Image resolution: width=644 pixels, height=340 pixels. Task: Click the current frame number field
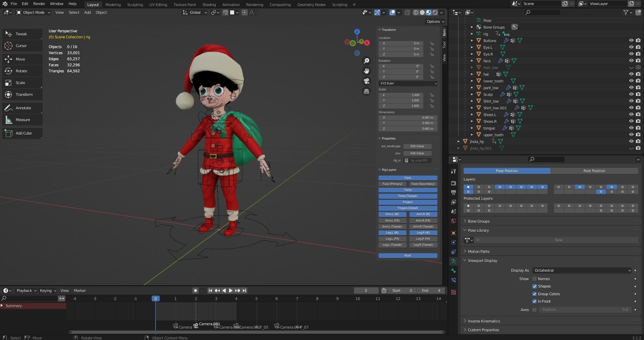(x=366, y=291)
